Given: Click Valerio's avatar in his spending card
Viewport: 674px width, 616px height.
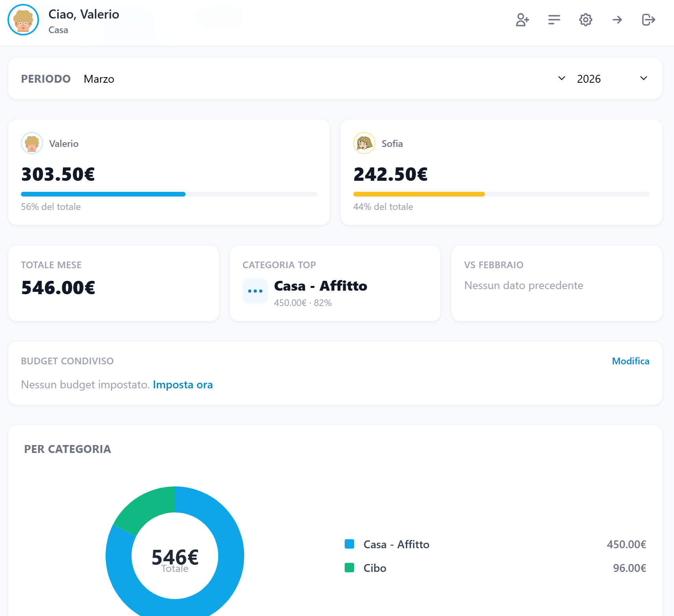Looking at the screenshot, I should point(32,143).
